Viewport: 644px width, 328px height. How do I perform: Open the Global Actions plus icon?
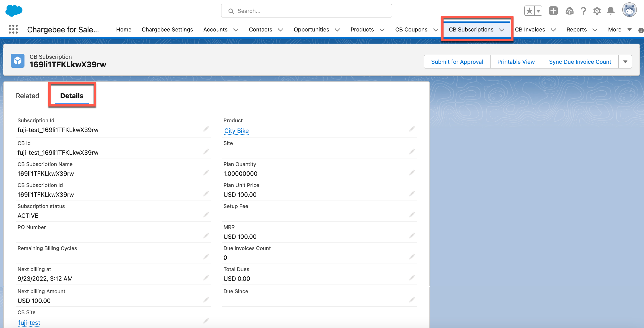(553, 11)
